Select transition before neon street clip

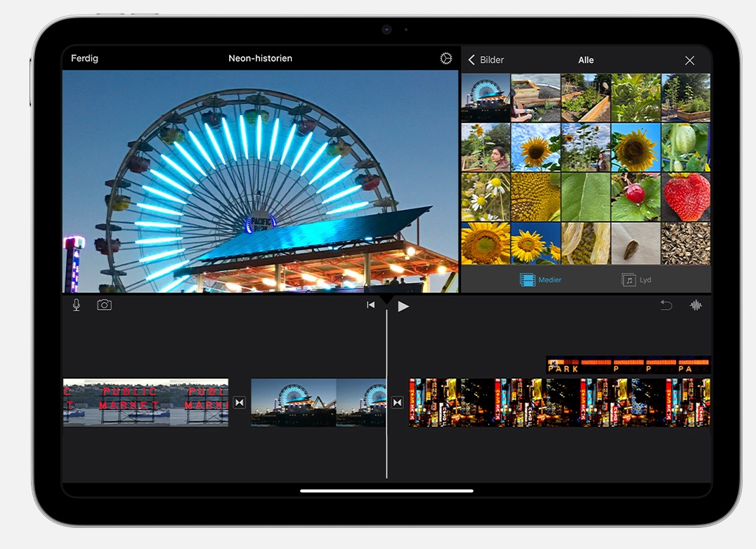(397, 402)
